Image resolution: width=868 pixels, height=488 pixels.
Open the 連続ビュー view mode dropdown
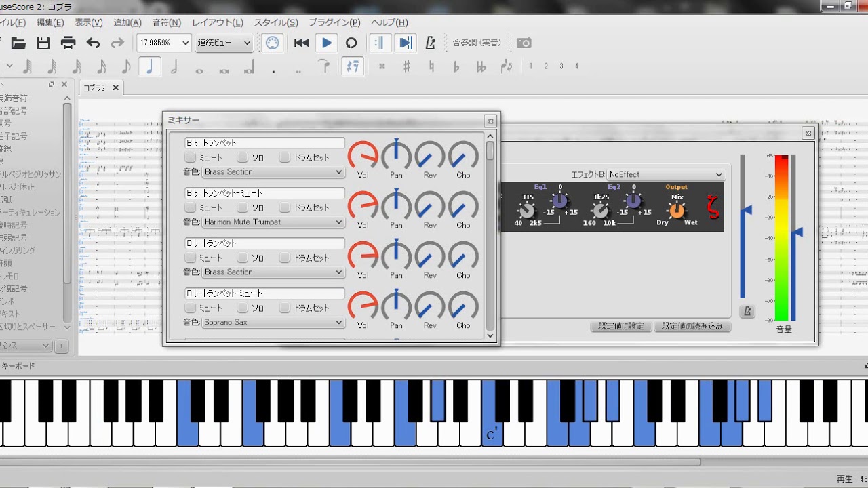click(224, 43)
